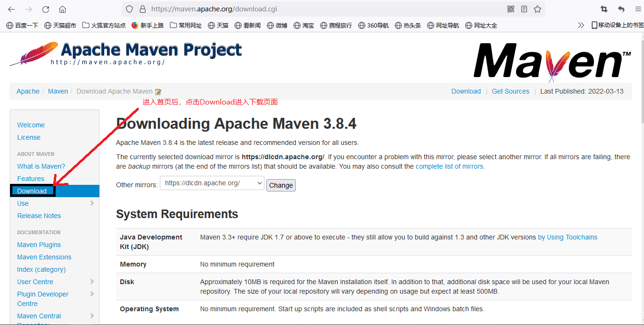Click the undo arrow icon in toolbar

pos(621,9)
